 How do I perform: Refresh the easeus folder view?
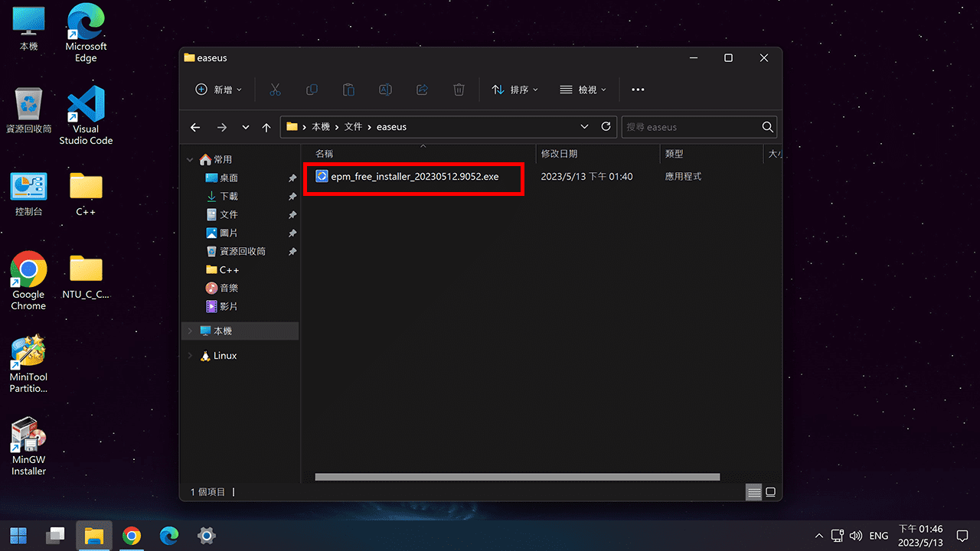(x=606, y=127)
